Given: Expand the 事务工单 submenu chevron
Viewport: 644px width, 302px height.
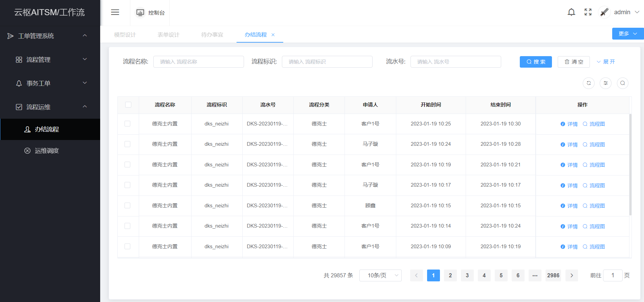Looking at the screenshot, I should point(85,83).
